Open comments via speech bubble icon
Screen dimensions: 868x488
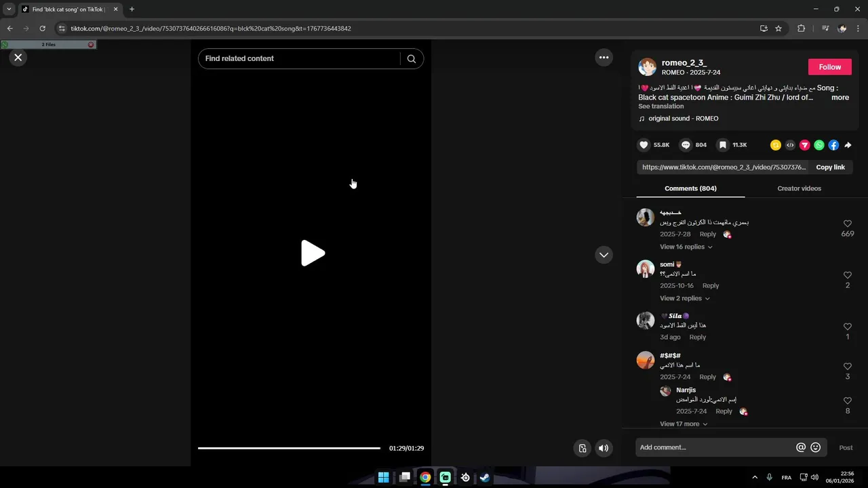tap(686, 145)
